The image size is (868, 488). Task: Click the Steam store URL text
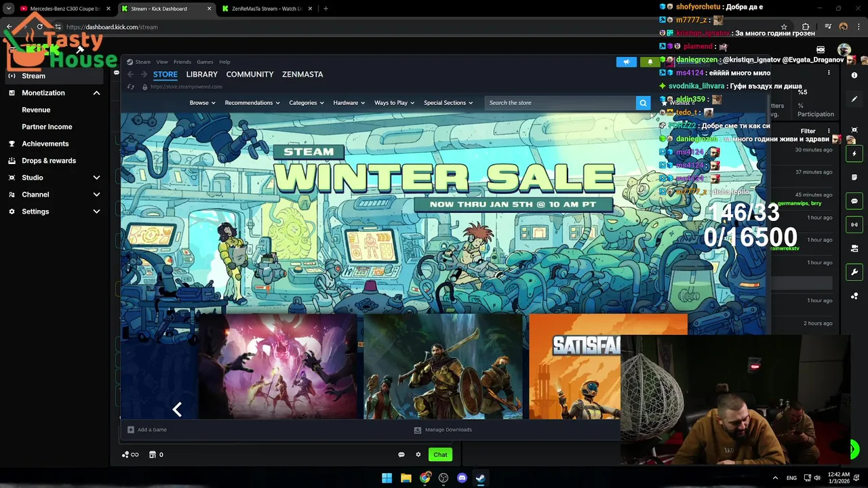coord(186,87)
